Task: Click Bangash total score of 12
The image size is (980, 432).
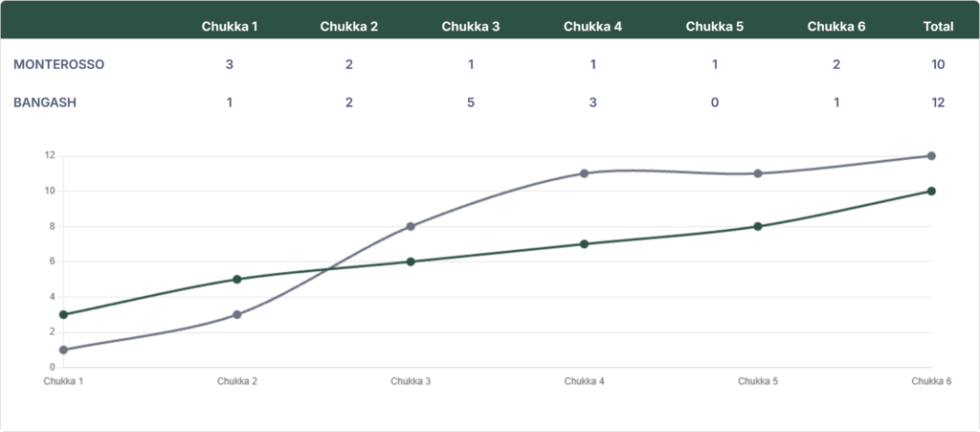Action: point(938,102)
